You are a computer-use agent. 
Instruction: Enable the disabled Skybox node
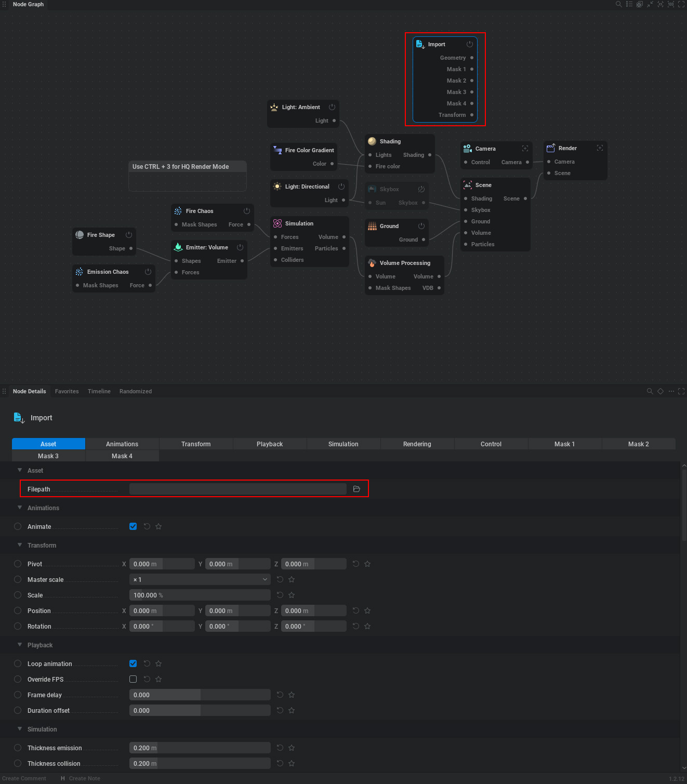[421, 189]
